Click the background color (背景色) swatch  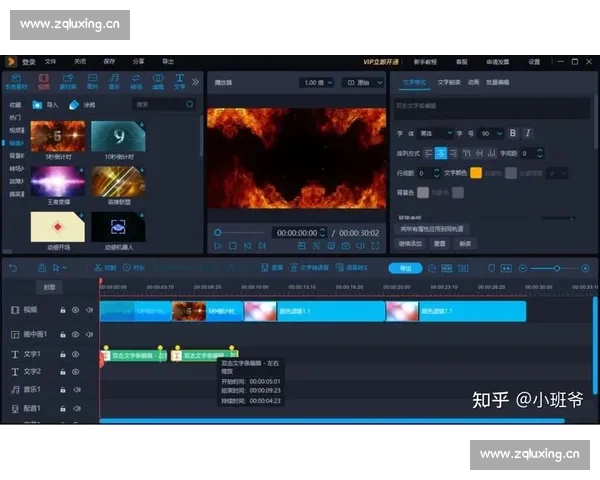click(x=423, y=192)
